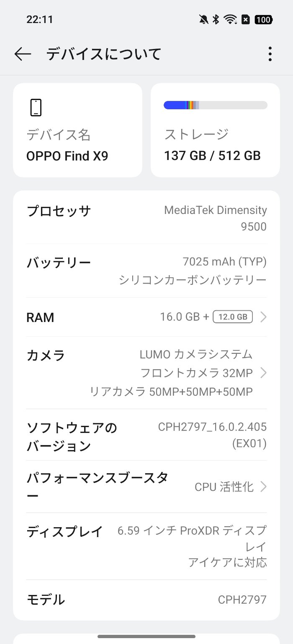Tap the back arrow icon

[23, 54]
